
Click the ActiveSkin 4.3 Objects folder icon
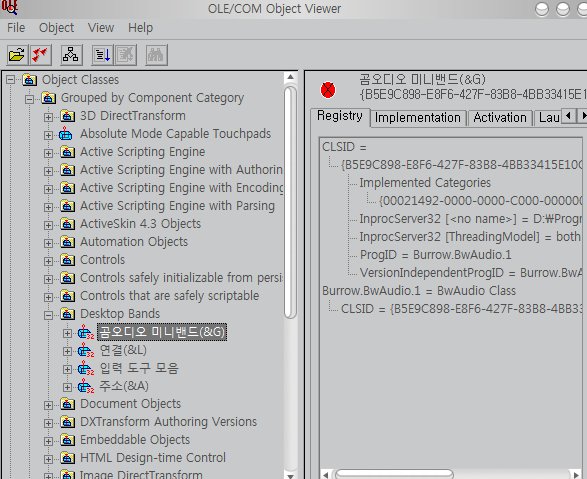(67, 224)
